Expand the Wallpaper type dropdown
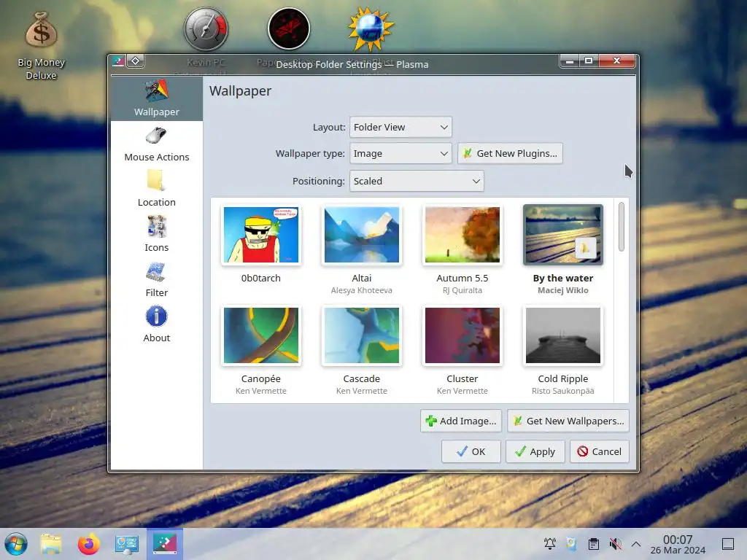The image size is (747, 560). click(x=400, y=153)
